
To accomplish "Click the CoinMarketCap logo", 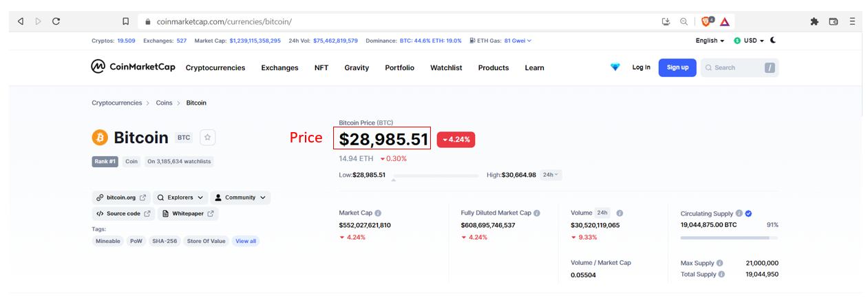I will 133,67.
